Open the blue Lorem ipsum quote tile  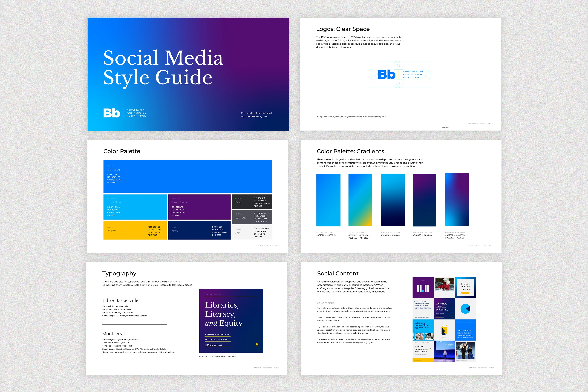coord(465,330)
